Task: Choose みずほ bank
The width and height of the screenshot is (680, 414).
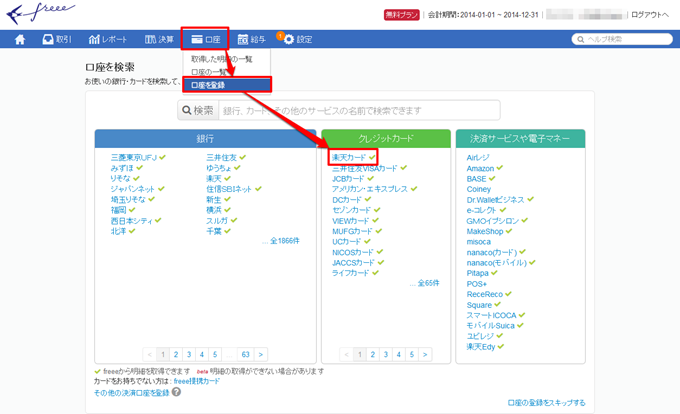Action: (x=122, y=168)
